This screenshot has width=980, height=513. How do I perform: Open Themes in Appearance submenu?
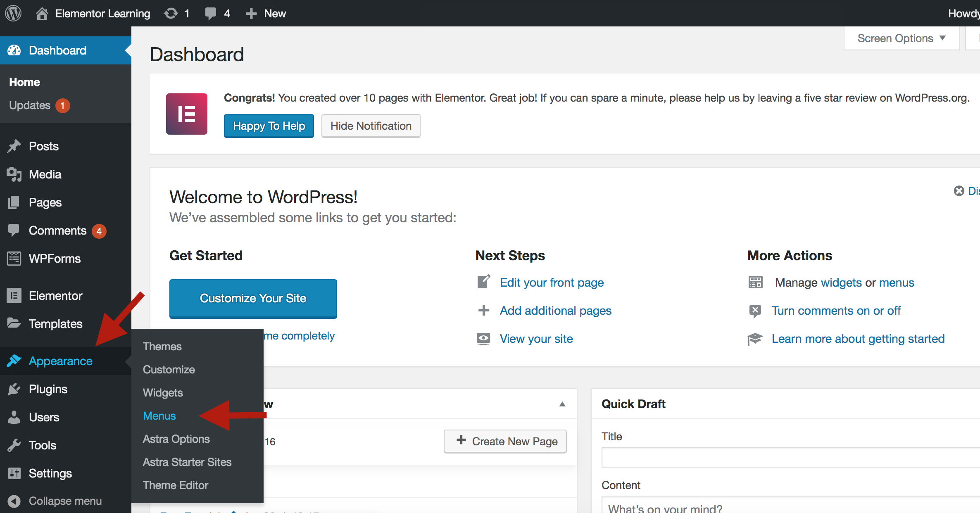click(162, 347)
